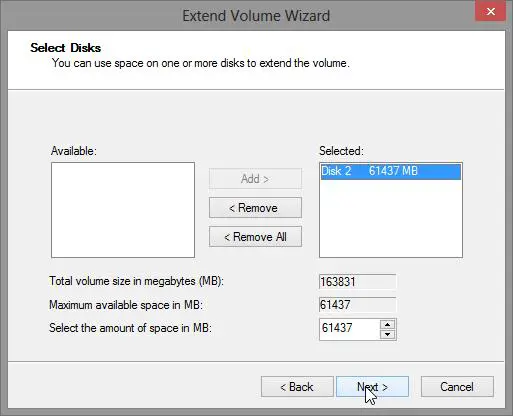Proceed with the Next > button
513x416 pixels.
372,387
